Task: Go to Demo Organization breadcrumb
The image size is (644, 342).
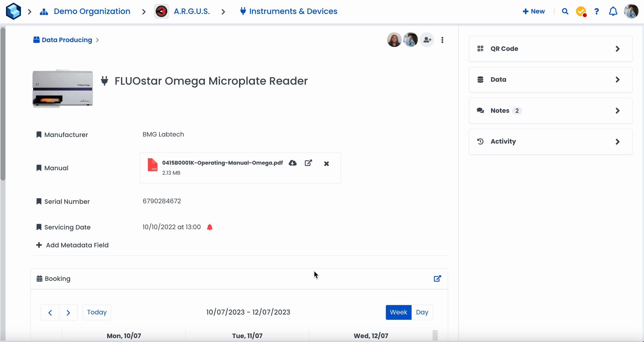Action: [92, 11]
